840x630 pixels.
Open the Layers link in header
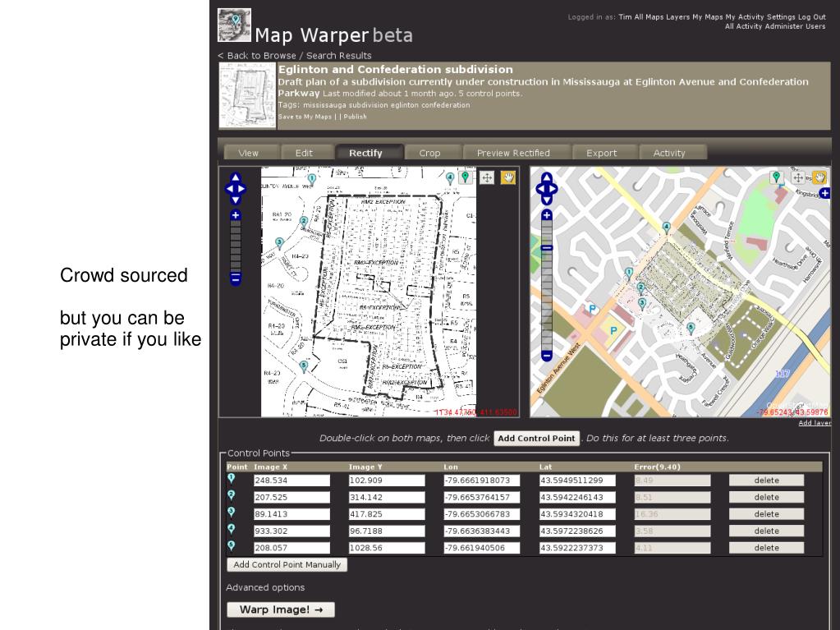click(677, 17)
